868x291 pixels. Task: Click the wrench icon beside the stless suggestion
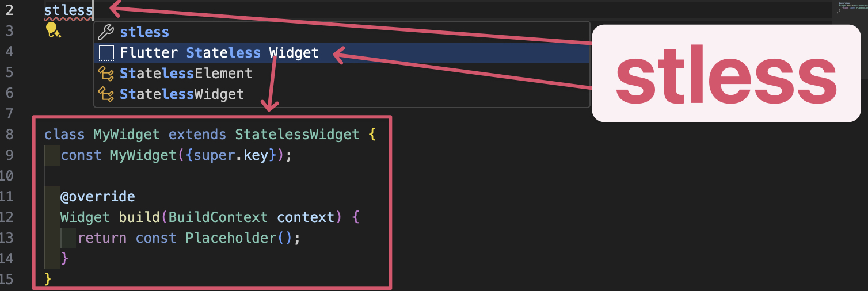tap(106, 32)
